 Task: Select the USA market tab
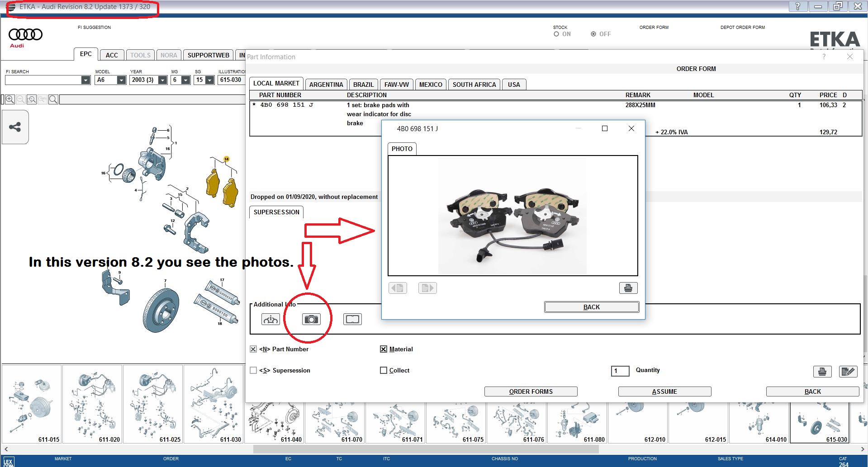[514, 85]
